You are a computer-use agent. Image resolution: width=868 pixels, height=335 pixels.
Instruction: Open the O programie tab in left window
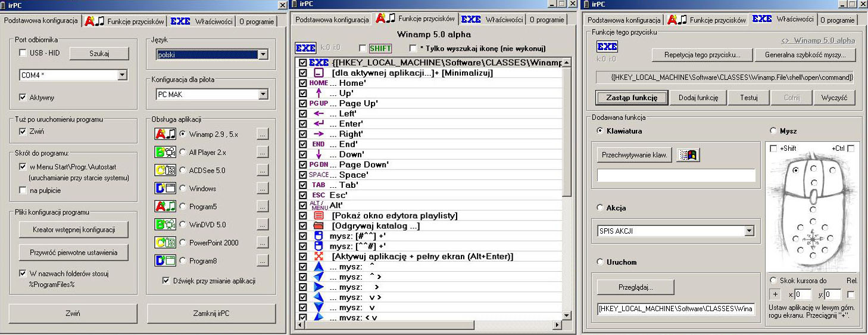(256, 21)
